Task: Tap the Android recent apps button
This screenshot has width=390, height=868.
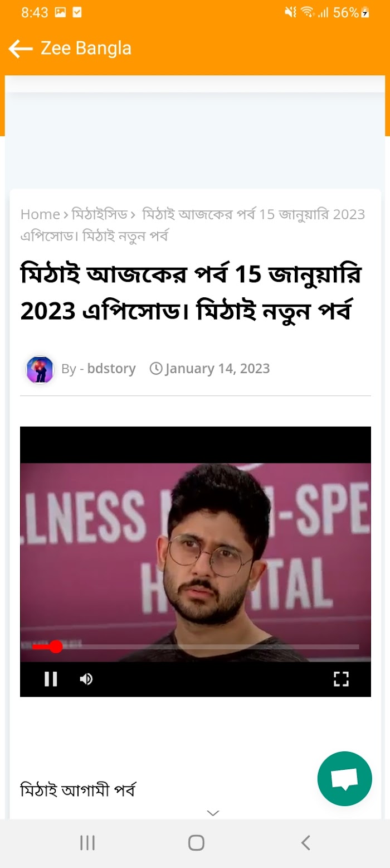Action: click(87, 842)
